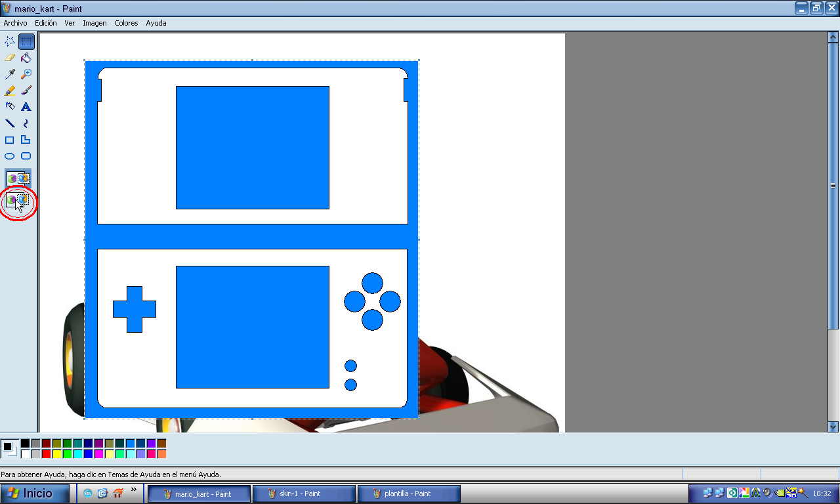Open the Colores menu

(x=126, y=23)
